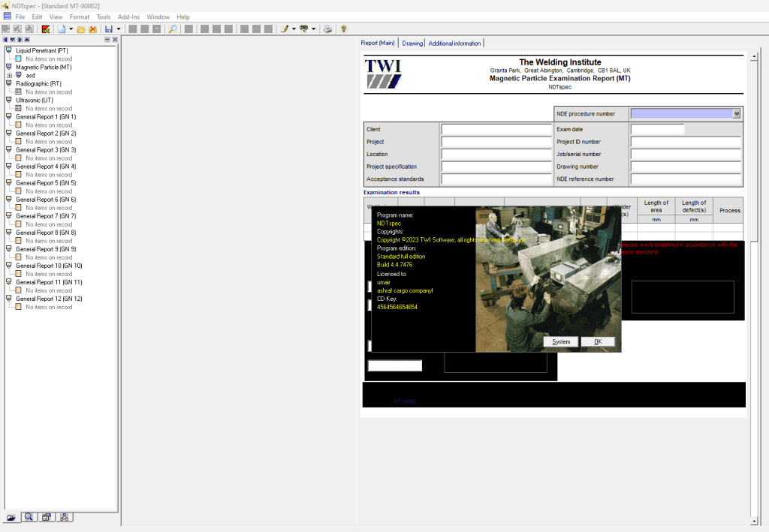
Task: Open the hierarchy diagram tab at panel bottom
Action: pyautogui.click(x=64, y=517)
